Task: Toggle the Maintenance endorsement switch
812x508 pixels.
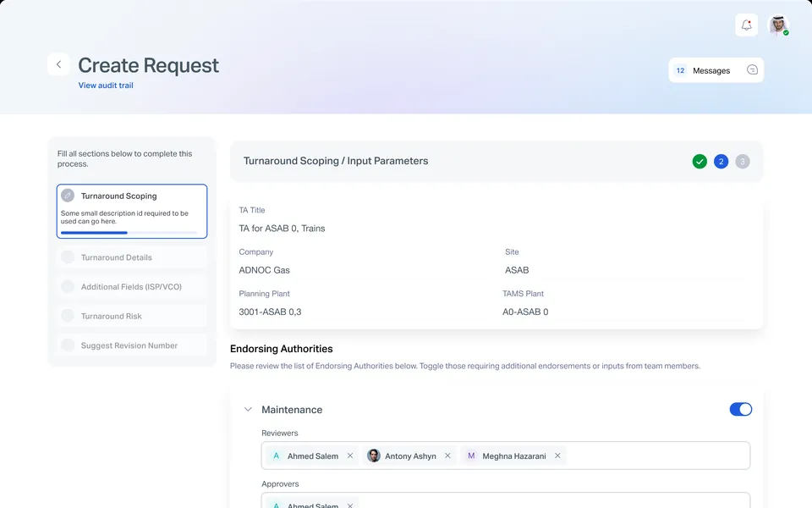Action: coord(741,409)
